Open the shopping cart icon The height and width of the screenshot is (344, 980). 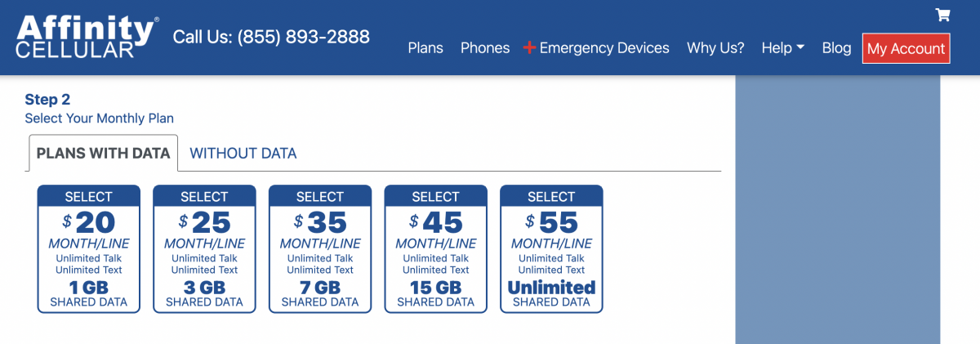coord(942,15)
